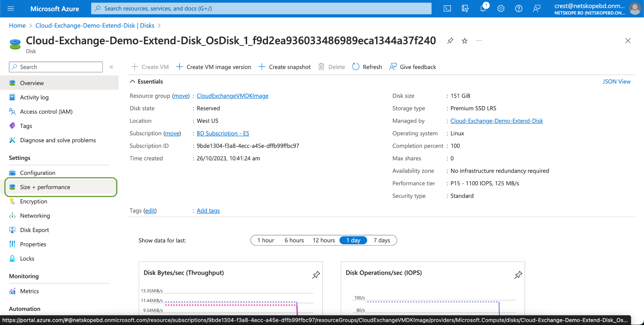Open Directories and subscriptions filter icon
The width and height of the screenshot is (644, 325).
pyautogui.click(x=465, y=8)
